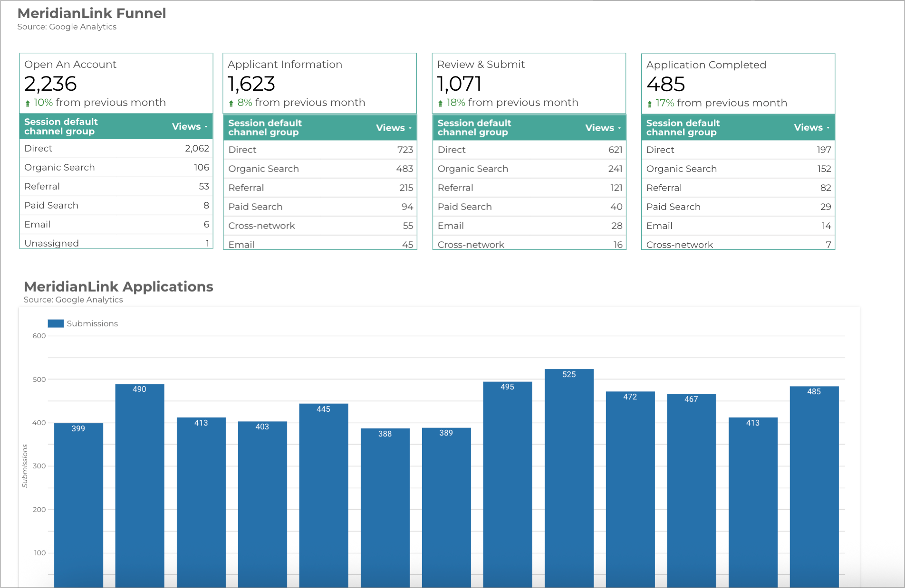Click the Referral row showing 215
Viewport: 905px width, 588px height.
(320, 188)
